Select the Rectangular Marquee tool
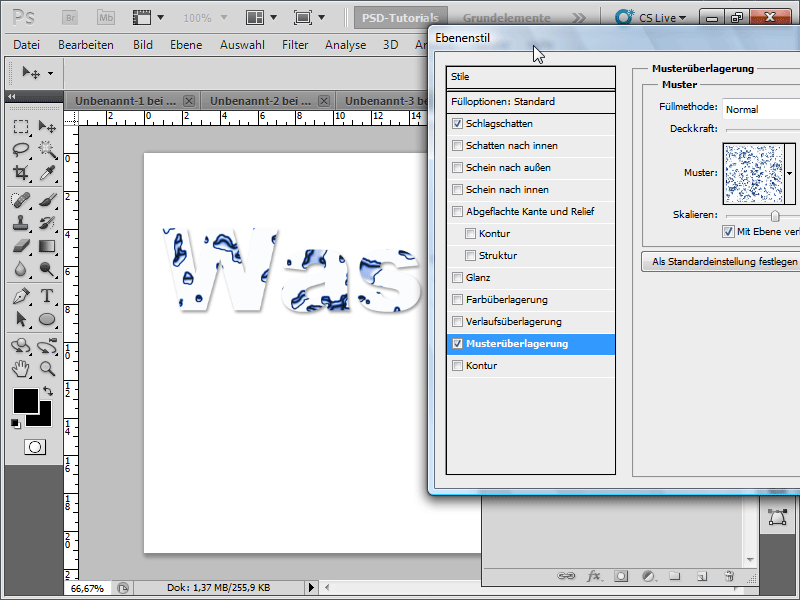 click(21, 126)
